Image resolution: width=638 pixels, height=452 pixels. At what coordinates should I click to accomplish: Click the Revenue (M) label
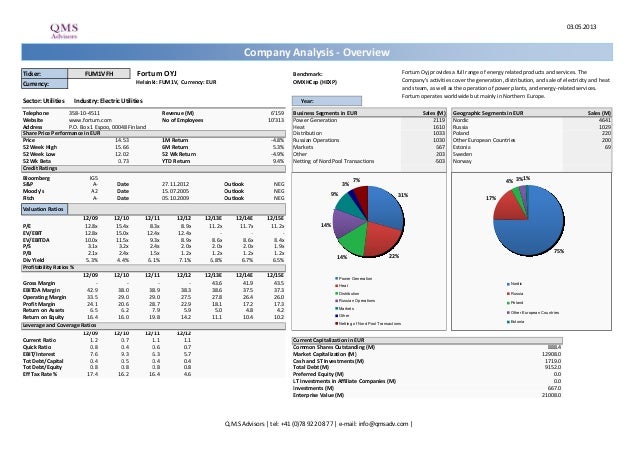pyautogui.click(x=178, y=113)
